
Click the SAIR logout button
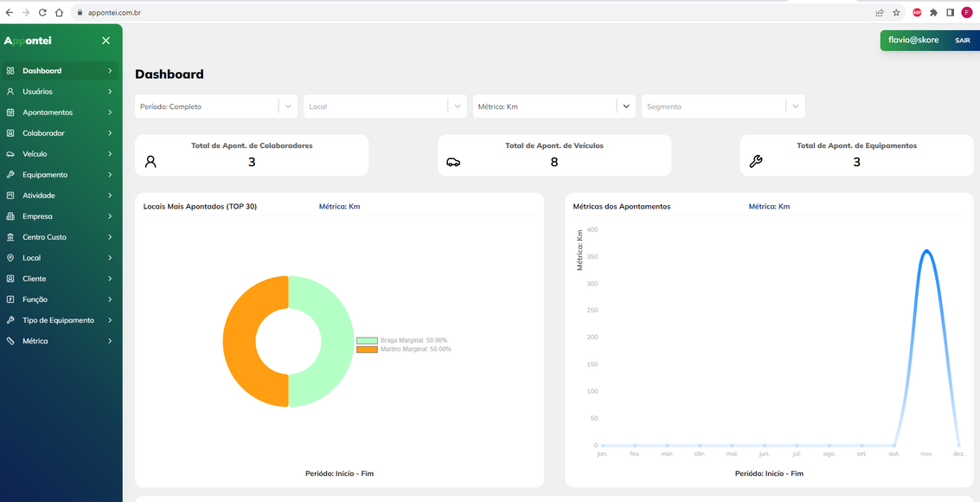tap(962, 41)
